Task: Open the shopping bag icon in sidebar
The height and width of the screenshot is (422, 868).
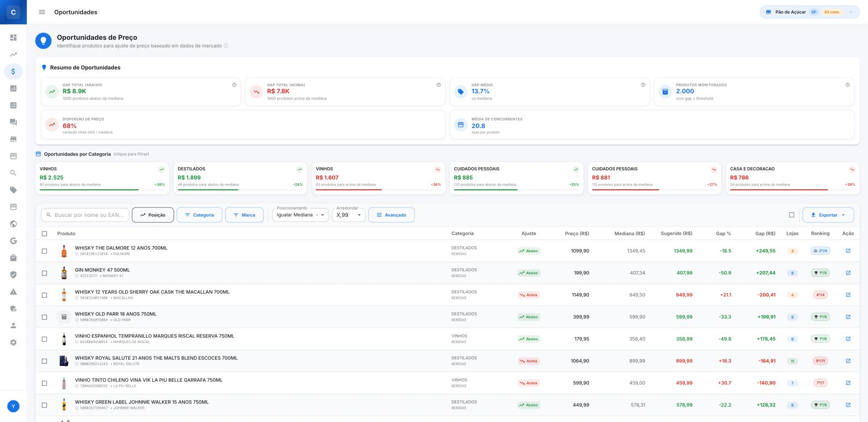Action: [14, 258]
